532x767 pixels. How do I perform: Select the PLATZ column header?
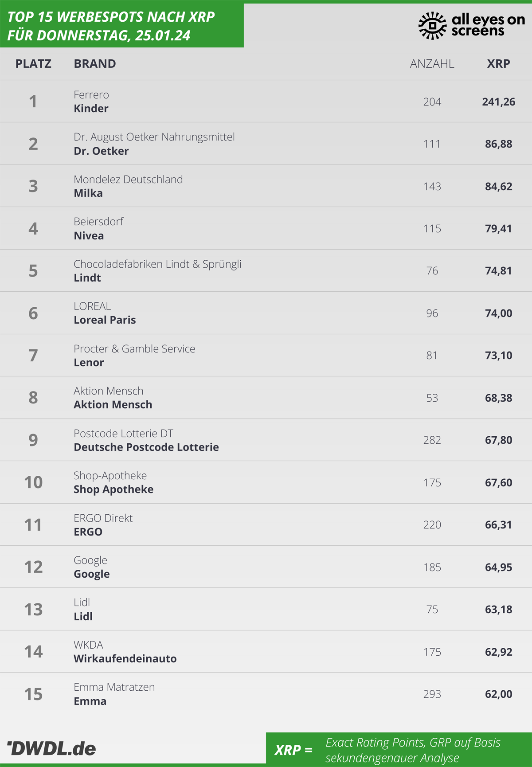[33, 64]
